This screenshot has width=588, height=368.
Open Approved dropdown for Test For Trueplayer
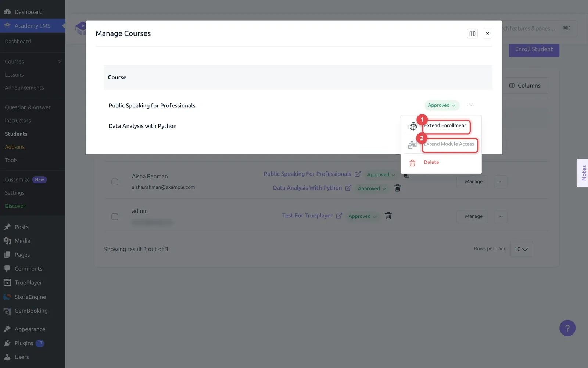[363, 216]
